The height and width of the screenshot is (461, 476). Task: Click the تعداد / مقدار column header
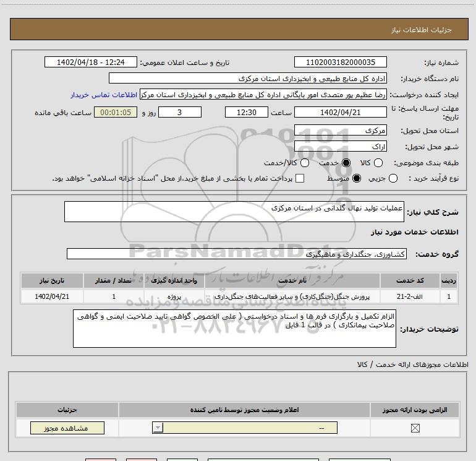114,280
